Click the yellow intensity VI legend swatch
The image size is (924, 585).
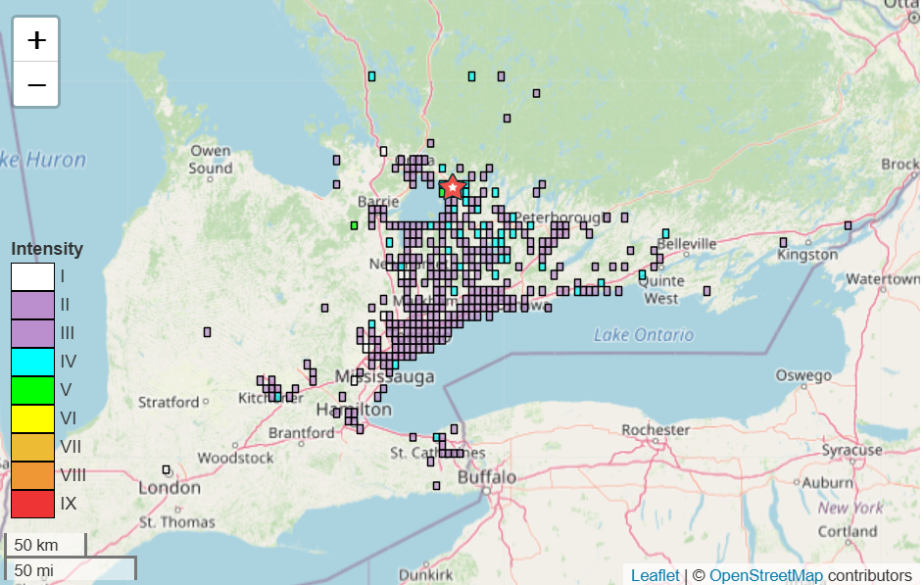(32, 418)
